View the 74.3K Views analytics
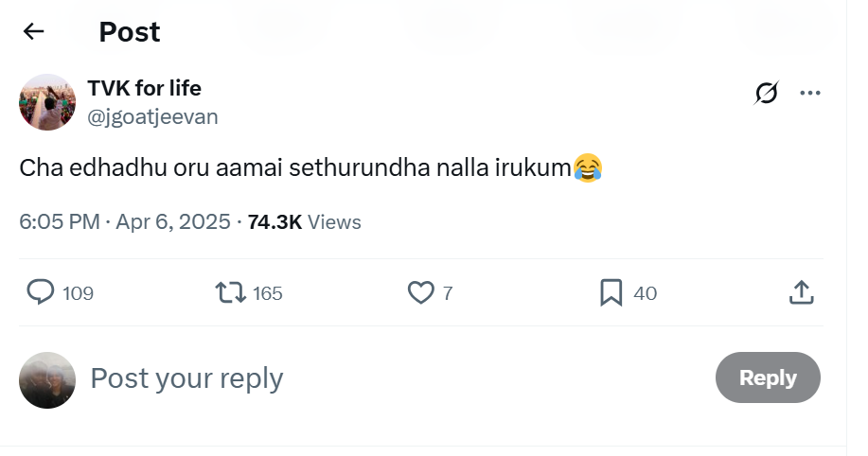 point(304,221)
